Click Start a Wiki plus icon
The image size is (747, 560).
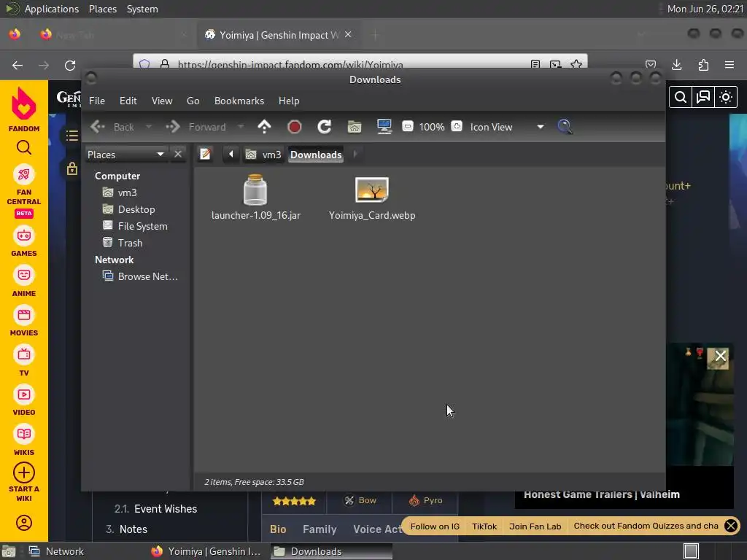coord(24,472)
